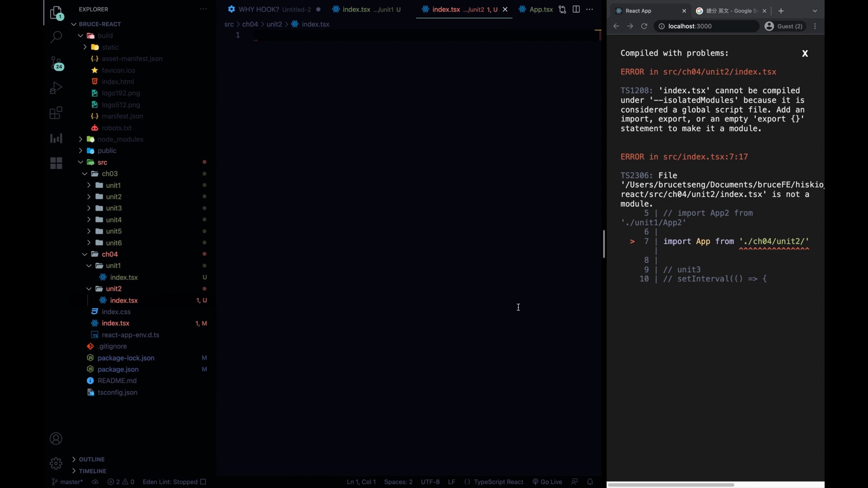This screenshot has height=488, width=868.
Task: Open the Extensions view icon
Action: (x=56, y=113)
